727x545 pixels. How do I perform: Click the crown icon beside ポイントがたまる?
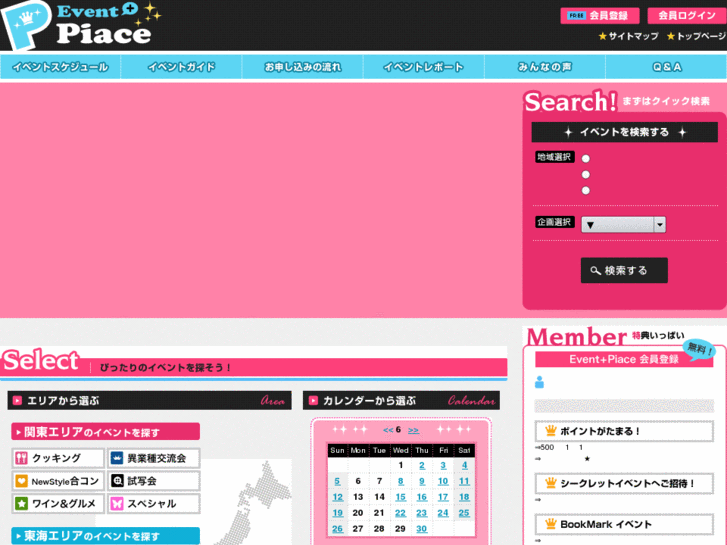(x=550, y=431)
